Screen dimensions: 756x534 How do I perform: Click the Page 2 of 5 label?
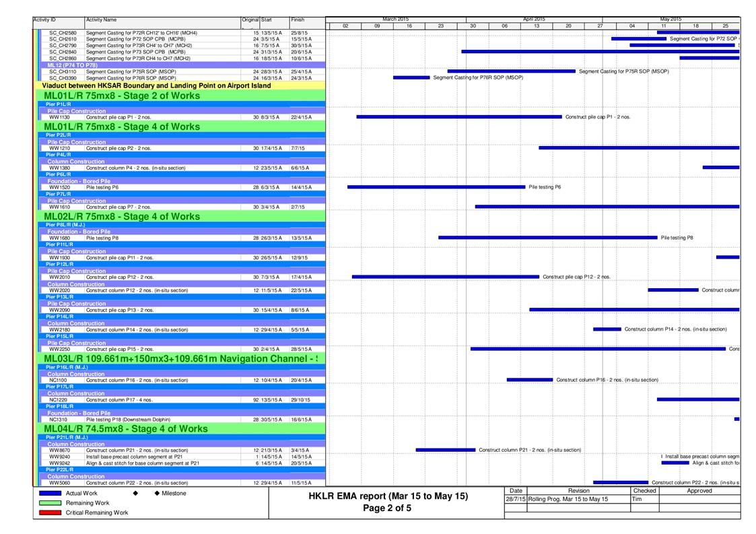point(387,508)
